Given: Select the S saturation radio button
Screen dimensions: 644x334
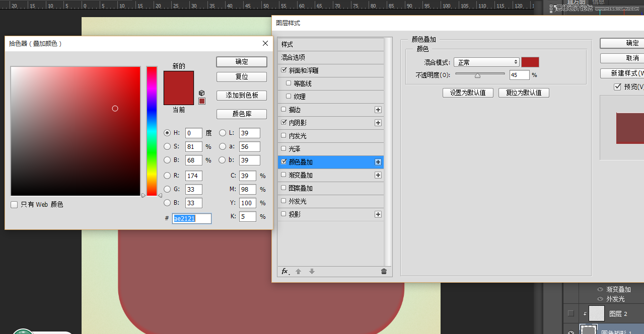Looking at the screenshot, I should (x=167, y=146).
